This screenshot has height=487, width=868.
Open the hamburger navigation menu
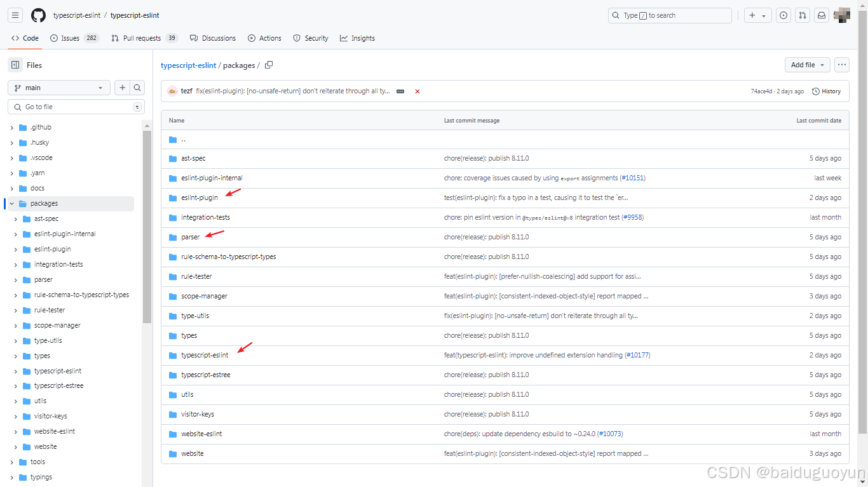(x=15, y=15)
